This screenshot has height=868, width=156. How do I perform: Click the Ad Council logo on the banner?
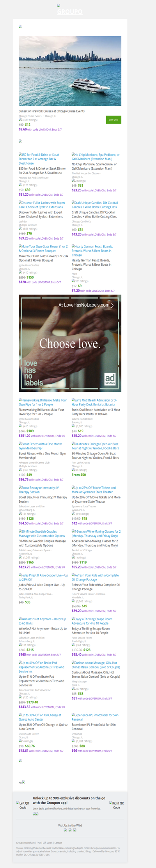pyautogui.click(x=110, y=379)
